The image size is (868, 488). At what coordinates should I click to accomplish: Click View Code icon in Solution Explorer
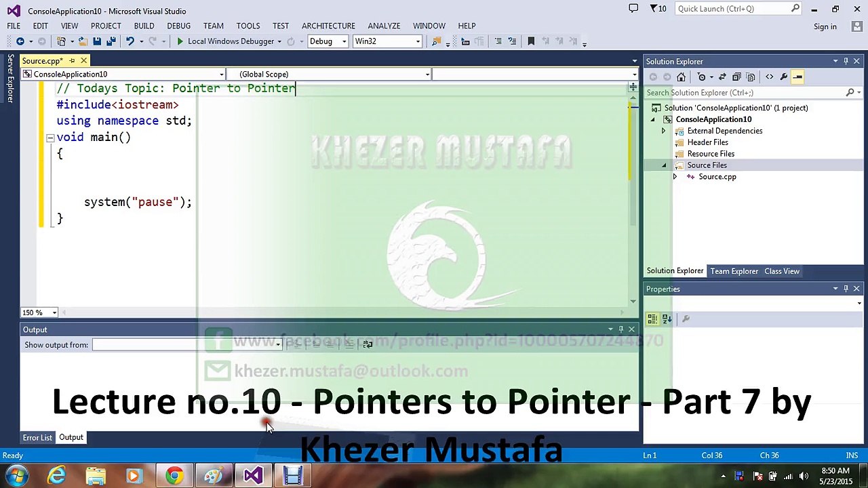(x=769, y=77)
